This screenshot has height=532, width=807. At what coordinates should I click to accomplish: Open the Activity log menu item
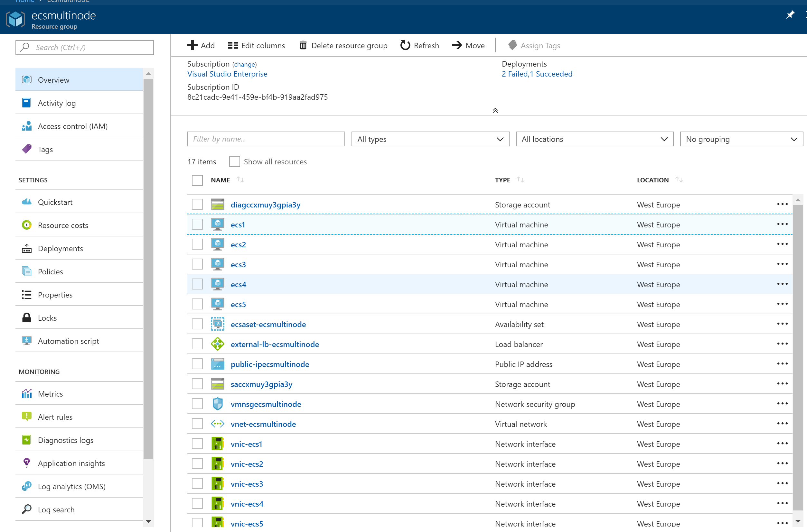(x=79, y=103)
